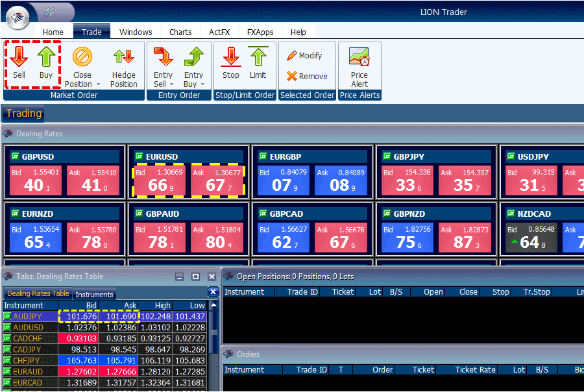
Task: Click the AUDJPY bid value 101.676
Action: 81,317
